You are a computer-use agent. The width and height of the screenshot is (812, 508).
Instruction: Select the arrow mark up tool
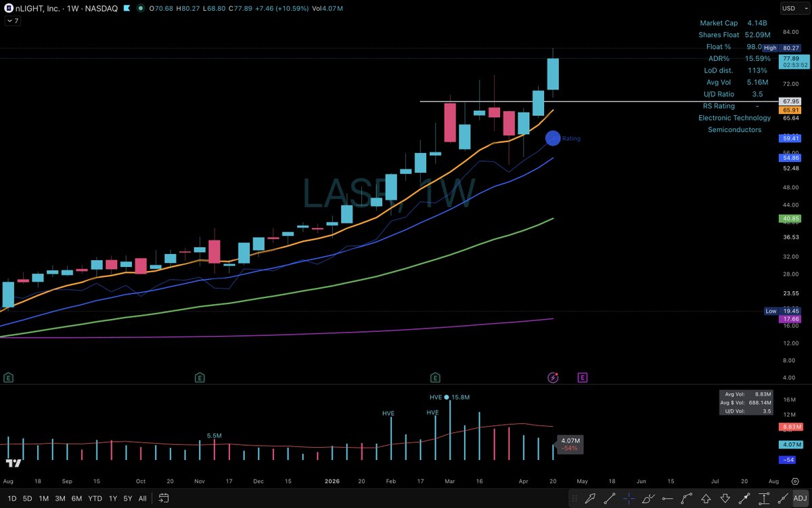tap(706, 499)
